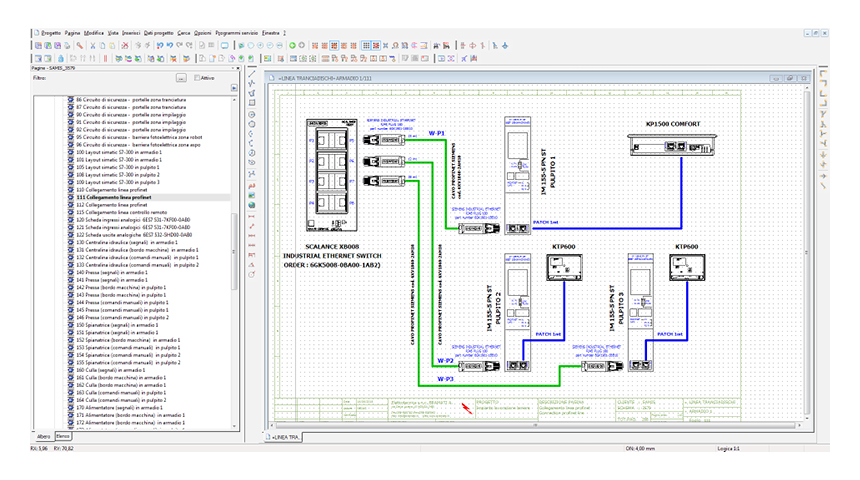This screenshot has width=860, height=480.
Task: Click the Logica 1:1 status bar entry
Action: pyautogui.click(x=728, y=448)
